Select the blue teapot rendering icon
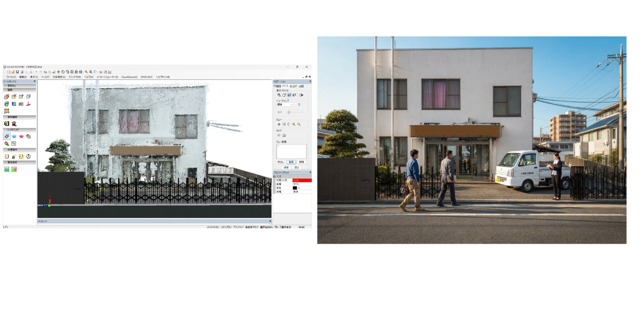This screenshot has height=322, width=644. pos(14,136)
